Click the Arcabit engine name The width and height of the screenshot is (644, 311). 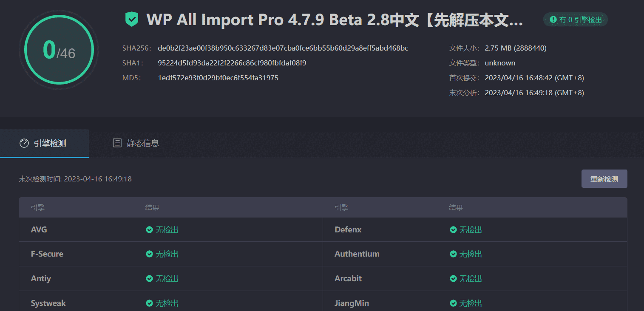coord(348,279)
